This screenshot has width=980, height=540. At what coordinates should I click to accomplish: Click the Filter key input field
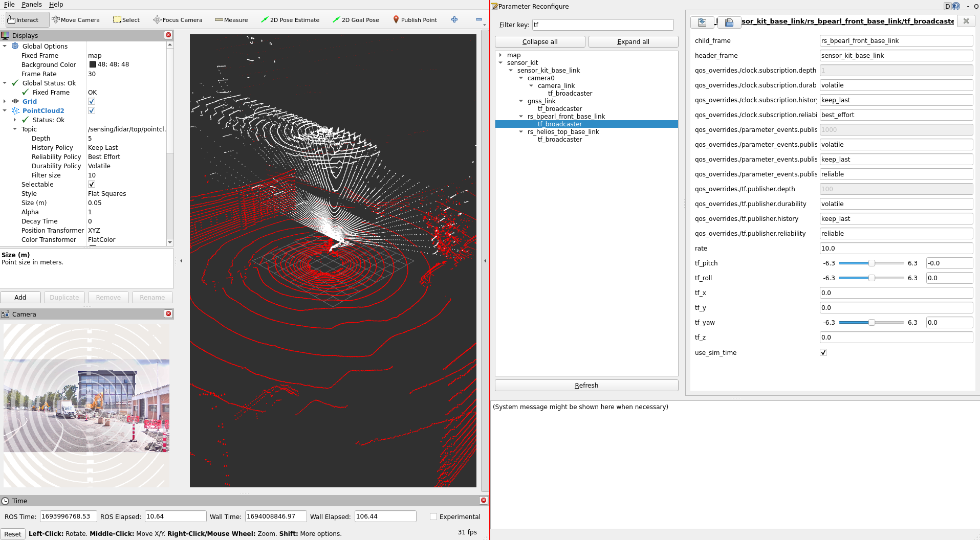click(603, 25)
